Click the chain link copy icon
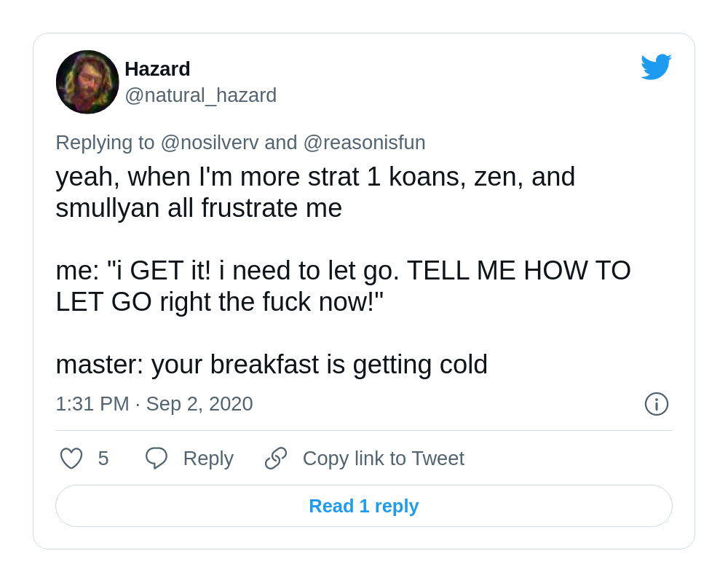The width and height of the screenshot is (728, 583). click(x=276, y=458)
